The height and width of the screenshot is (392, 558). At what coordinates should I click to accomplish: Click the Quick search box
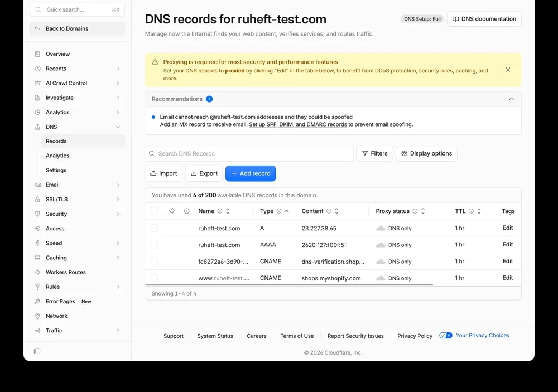[77, 9]
